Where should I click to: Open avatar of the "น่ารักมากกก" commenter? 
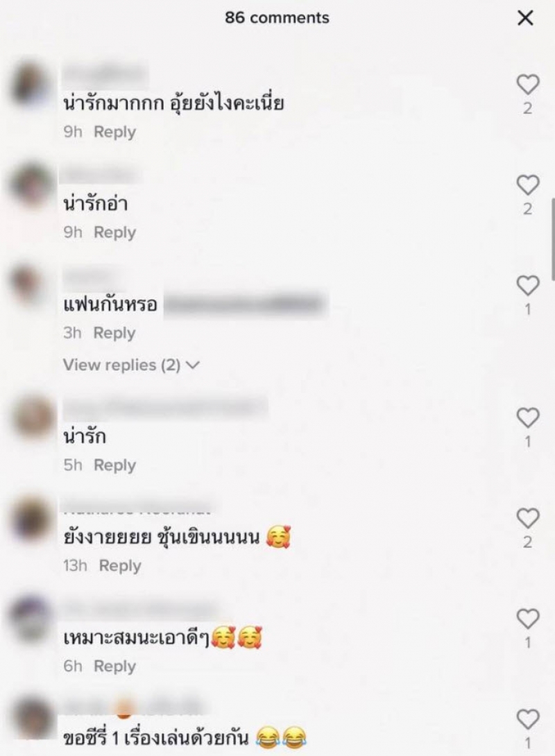(32, 85)
